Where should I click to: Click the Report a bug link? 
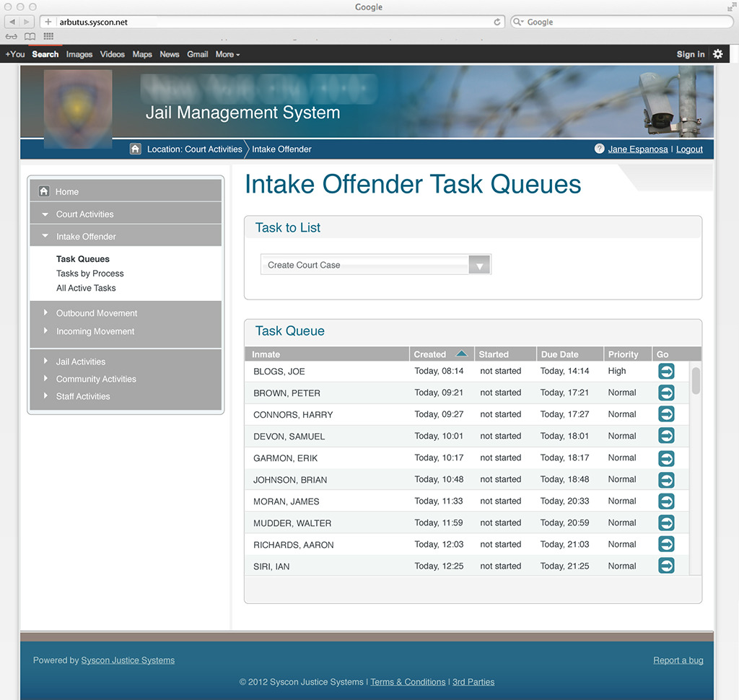(678, 660)
